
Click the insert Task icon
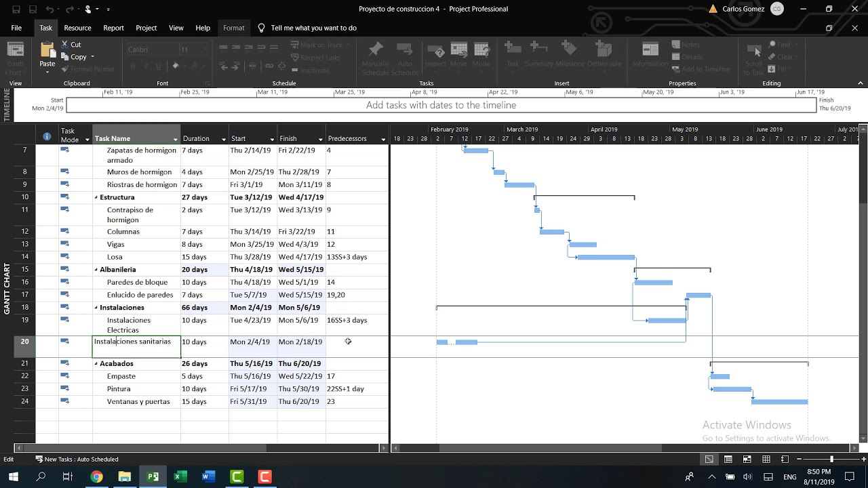[513, 48]
